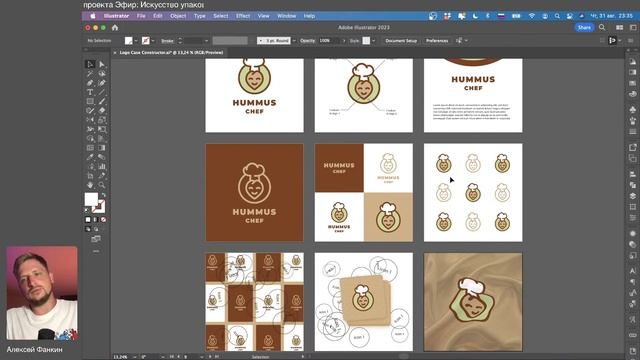Screen dimensions: 640x360
Task: Open the Window menu
Action: click(287, 16)
